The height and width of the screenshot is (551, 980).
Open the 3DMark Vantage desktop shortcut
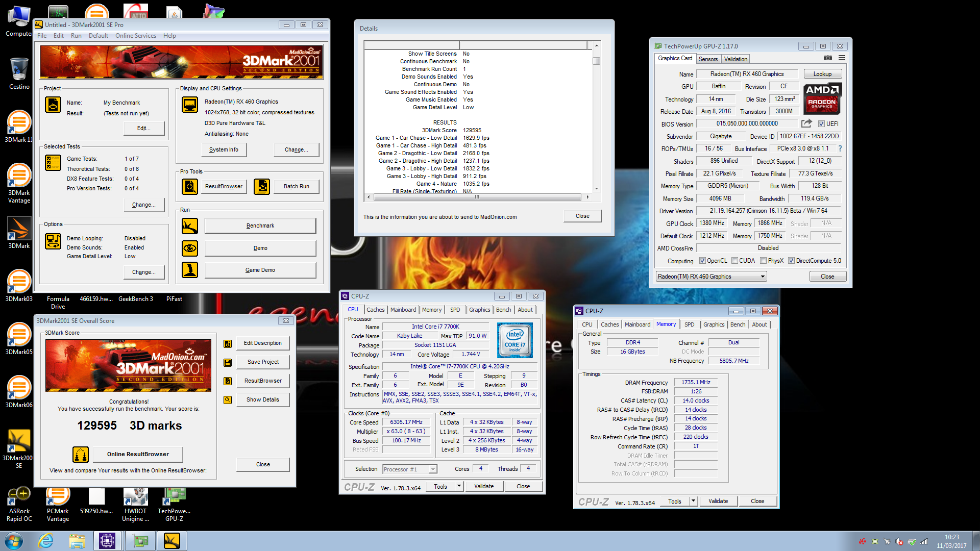pos(19,184)
